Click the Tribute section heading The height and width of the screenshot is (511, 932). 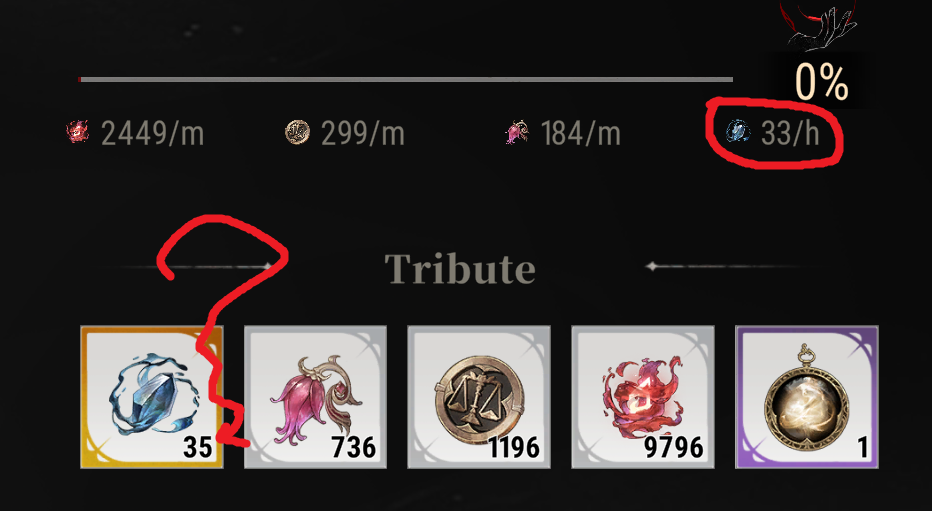(459, 269)
